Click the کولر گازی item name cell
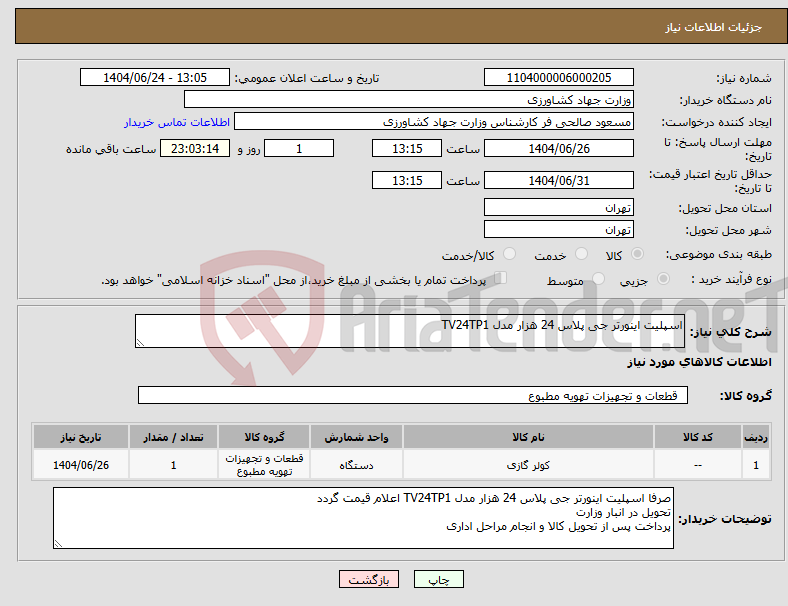 (x=528, y=465)
